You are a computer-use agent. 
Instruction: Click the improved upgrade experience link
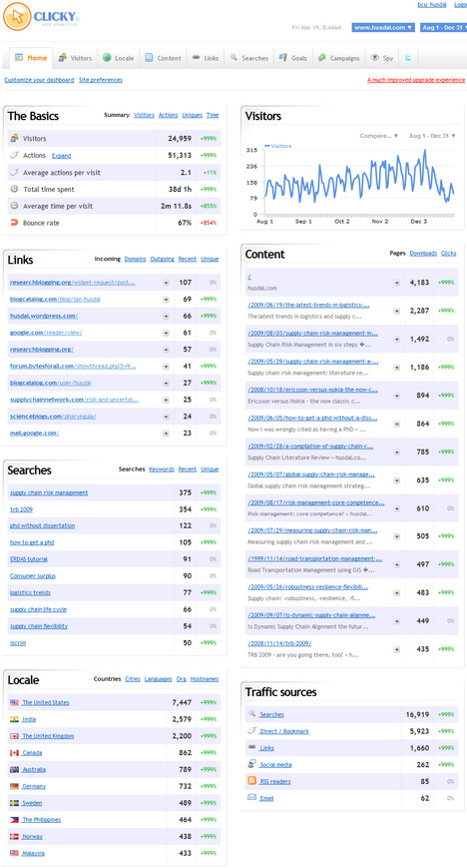coord(416,80)
